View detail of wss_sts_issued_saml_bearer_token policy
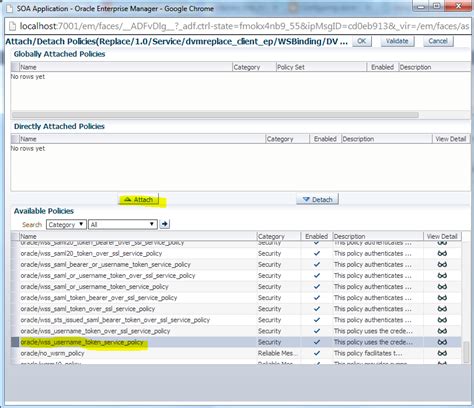Screen dimensions: 474x408 coord(442,320)
